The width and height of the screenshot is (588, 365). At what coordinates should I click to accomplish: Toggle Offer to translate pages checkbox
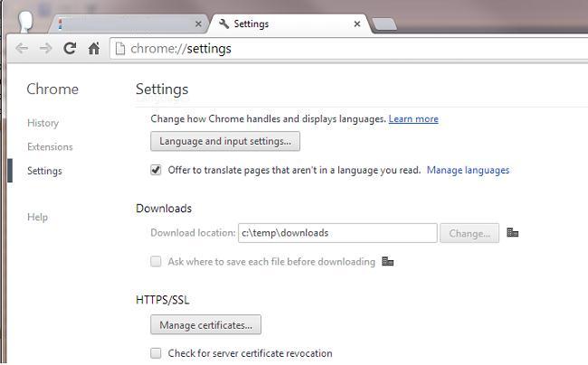click(156, 170)
